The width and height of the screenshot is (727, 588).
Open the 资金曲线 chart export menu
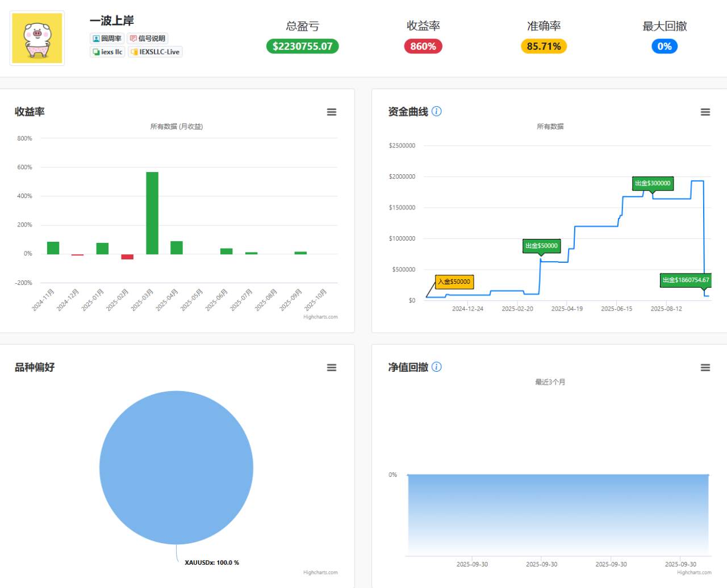click(x=705, y=112)
